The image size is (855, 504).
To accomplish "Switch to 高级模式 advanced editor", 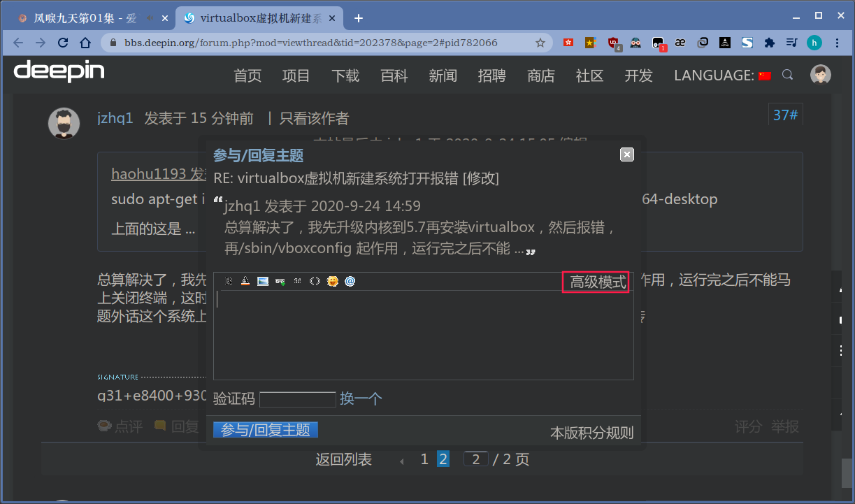I will [x=598, y=282].
